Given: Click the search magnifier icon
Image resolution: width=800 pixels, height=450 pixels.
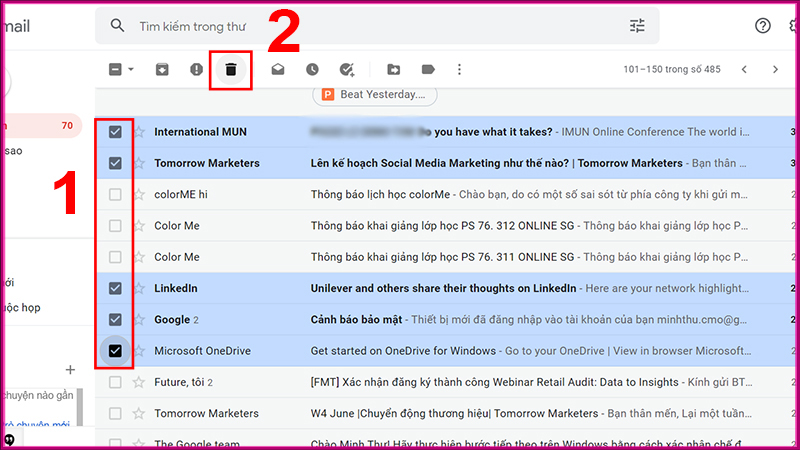Looking at the screenshot, I should [x=117, y=26].
